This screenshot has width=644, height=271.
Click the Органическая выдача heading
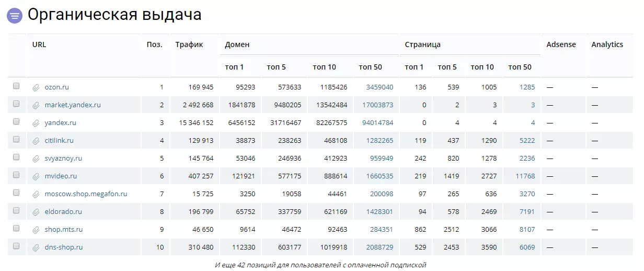coord(114,15)
